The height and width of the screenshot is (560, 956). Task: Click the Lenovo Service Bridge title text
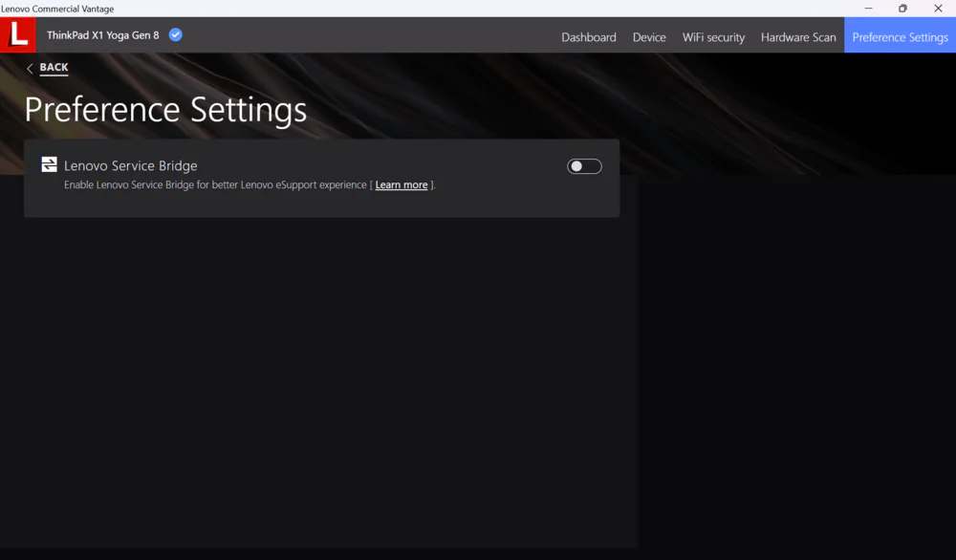130,165
